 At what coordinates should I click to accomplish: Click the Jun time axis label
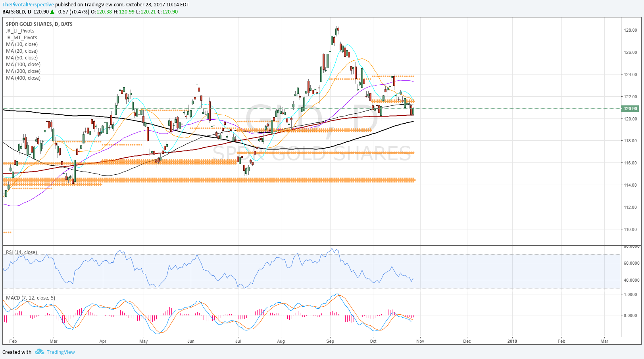(191, 341)
